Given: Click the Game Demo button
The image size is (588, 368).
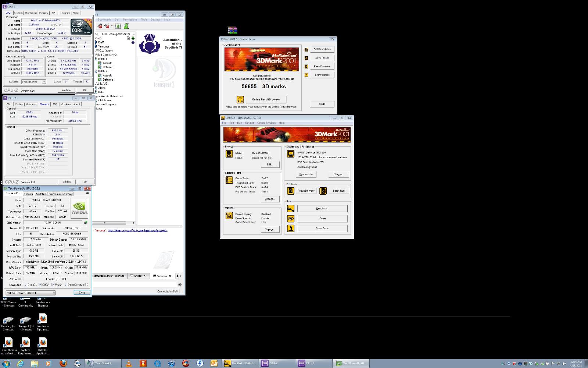Looking at the screenshot, I should [x=322, y=229].
